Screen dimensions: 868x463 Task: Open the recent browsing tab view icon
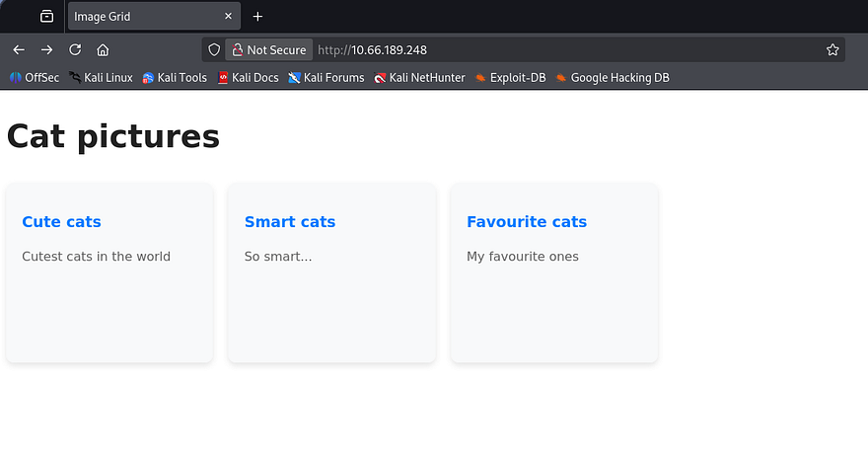click(46, 17)
